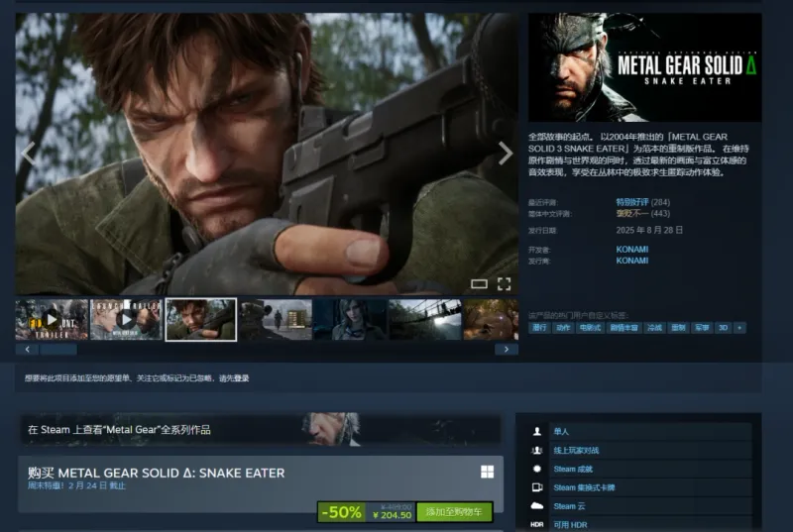
Task: Click the 登录 sign-in link
Action: tap(241, 377)
